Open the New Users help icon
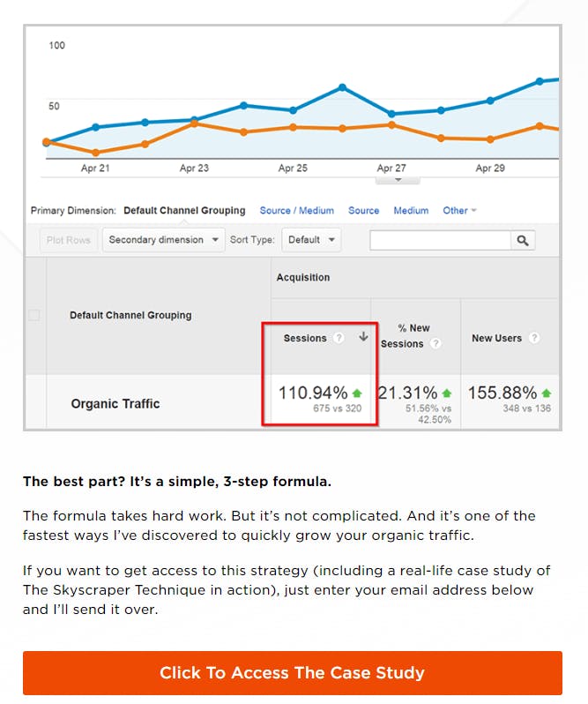588x704 pixels. tap(533, 338)
